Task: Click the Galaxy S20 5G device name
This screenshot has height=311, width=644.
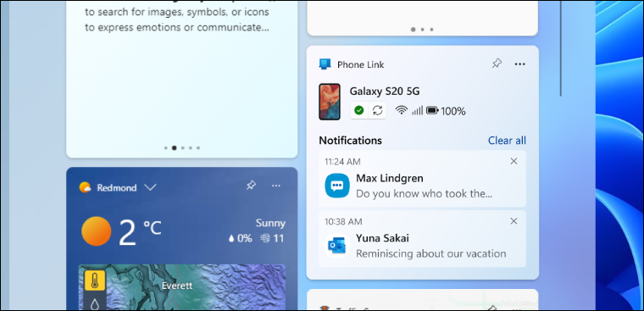Action: click(385, 92)
